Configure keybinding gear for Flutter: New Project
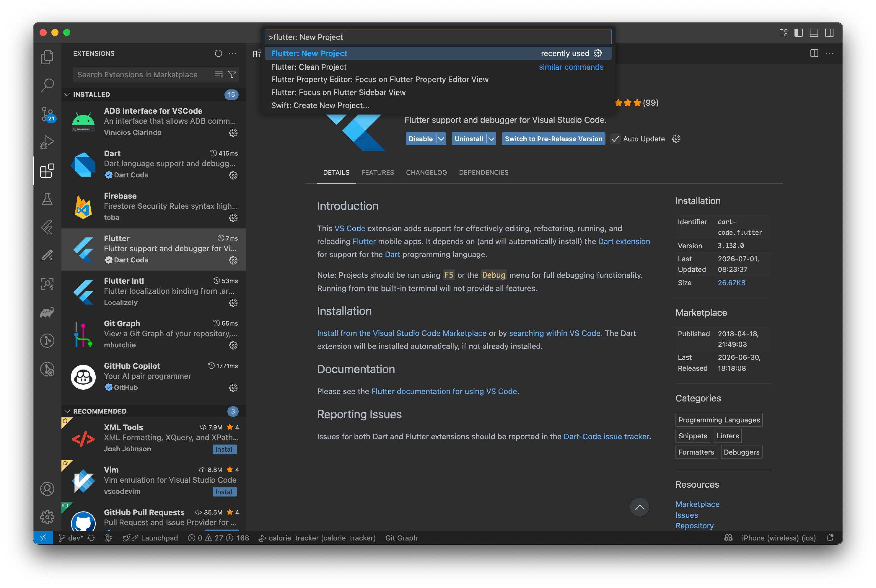876x588 pixels. pos(598,53)
